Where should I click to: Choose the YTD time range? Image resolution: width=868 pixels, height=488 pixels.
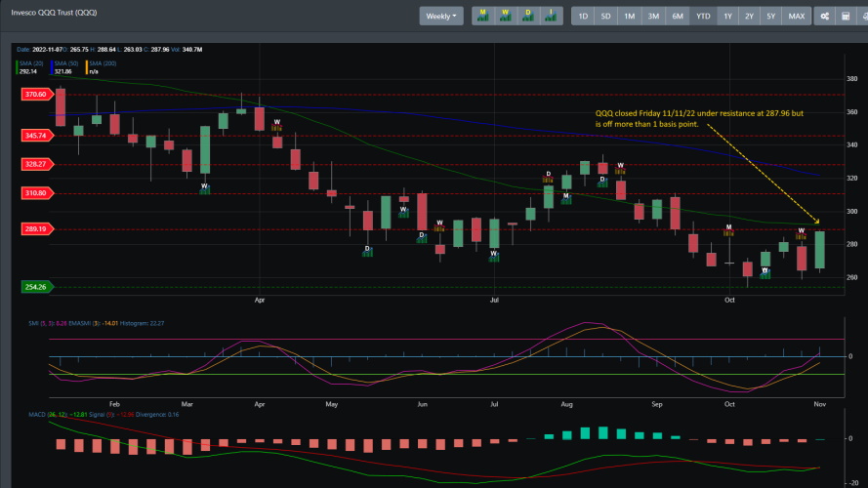[x=703, y=16]
